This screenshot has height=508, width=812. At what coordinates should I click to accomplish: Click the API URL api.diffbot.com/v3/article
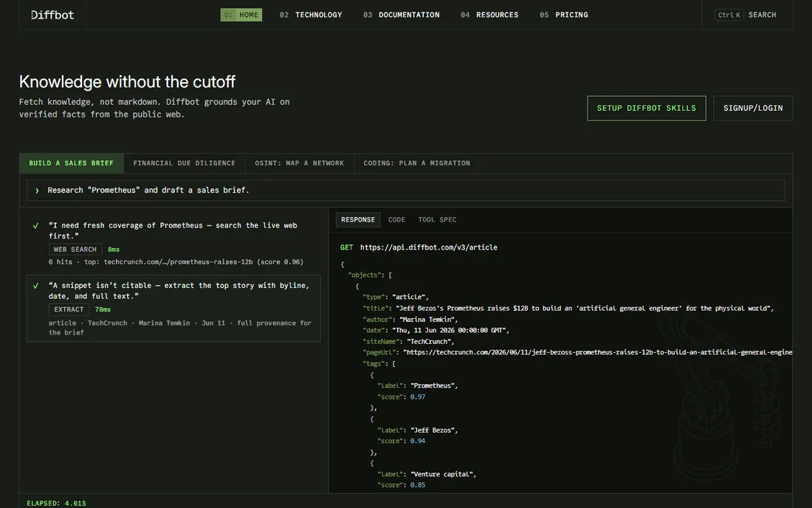click(429, 247)
